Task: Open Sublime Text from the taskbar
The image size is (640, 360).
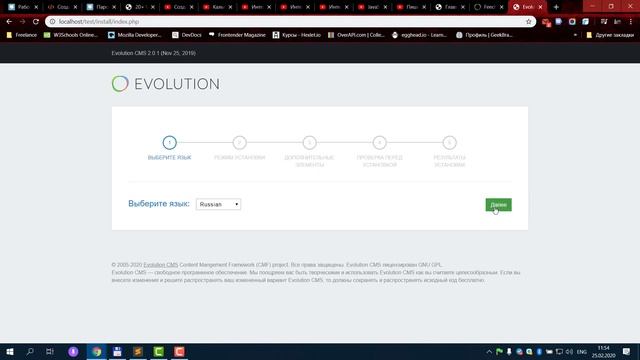Action: click(138, 351)
